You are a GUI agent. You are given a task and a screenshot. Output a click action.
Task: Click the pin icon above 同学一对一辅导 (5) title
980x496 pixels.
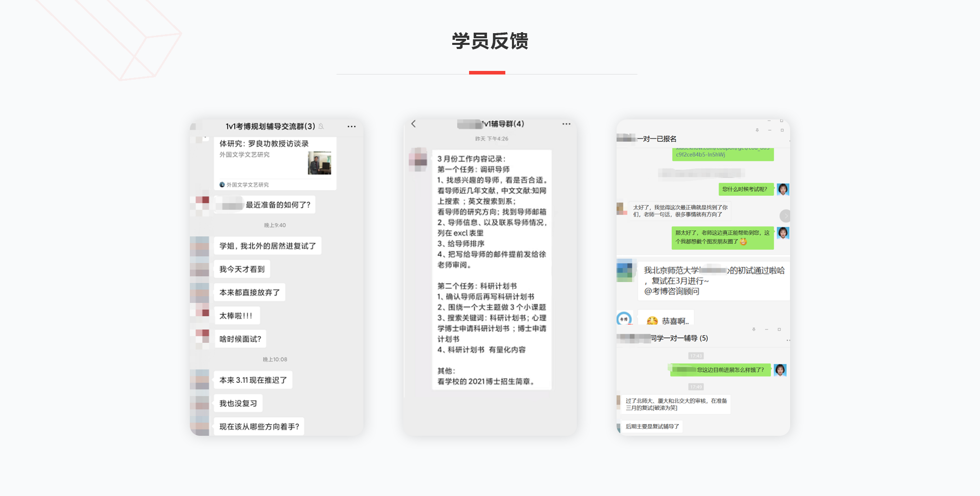pyautogui.click(x=753, y=330)
